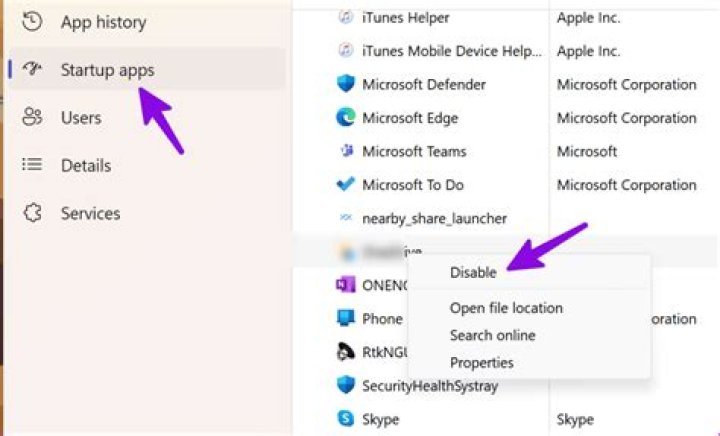The image size is (720, 436).
Task: Select the Microsoft Teams name
Action: (x=414, y=151)
